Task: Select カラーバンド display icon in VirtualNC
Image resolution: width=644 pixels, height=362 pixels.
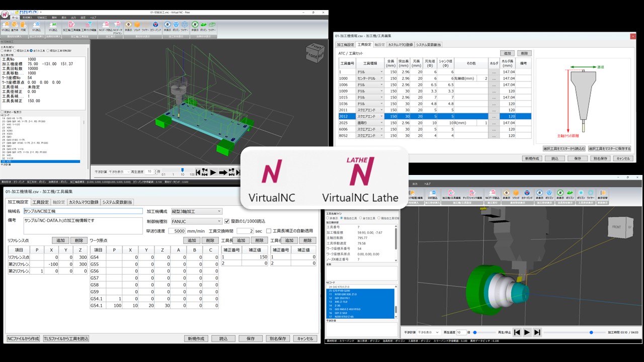Action: [x=156, y=26]
